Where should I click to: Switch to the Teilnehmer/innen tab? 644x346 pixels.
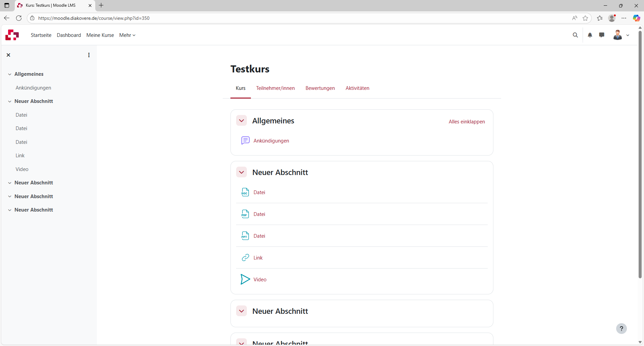coord(275,88)
